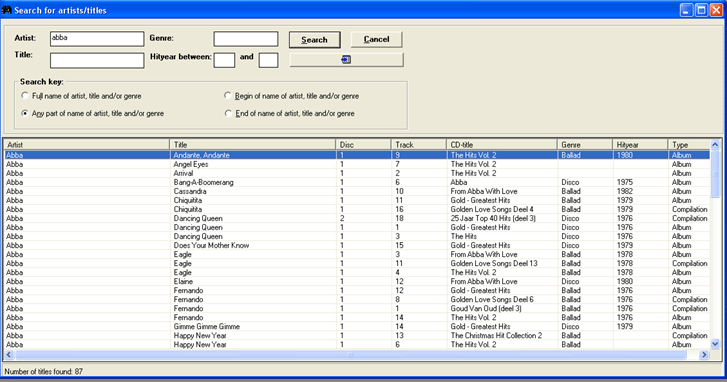Click CD-title The Christmas Hit Collection 2

[x=496, y=335]
